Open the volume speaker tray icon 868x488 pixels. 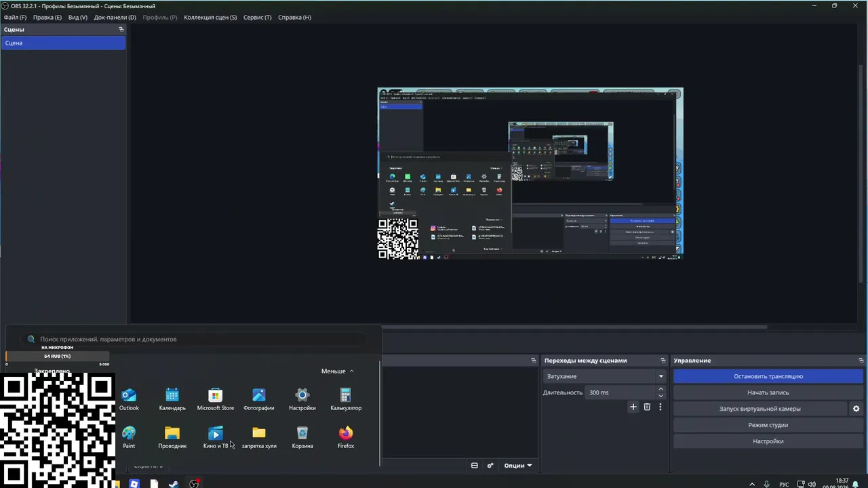(812, 484)
